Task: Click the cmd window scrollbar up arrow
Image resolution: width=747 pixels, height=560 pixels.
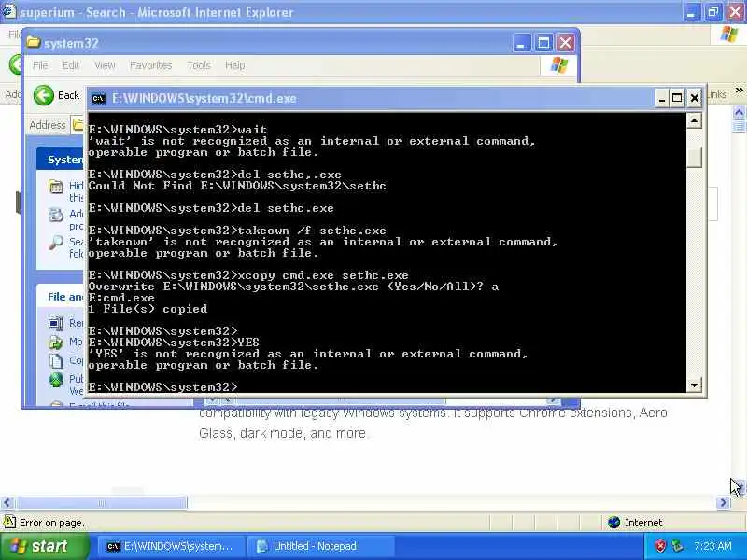Action: coord(695,121)
